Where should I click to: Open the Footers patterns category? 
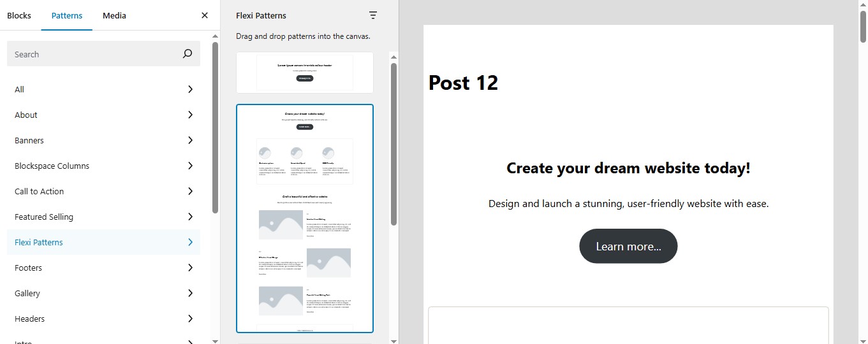(x=103, y=268)
